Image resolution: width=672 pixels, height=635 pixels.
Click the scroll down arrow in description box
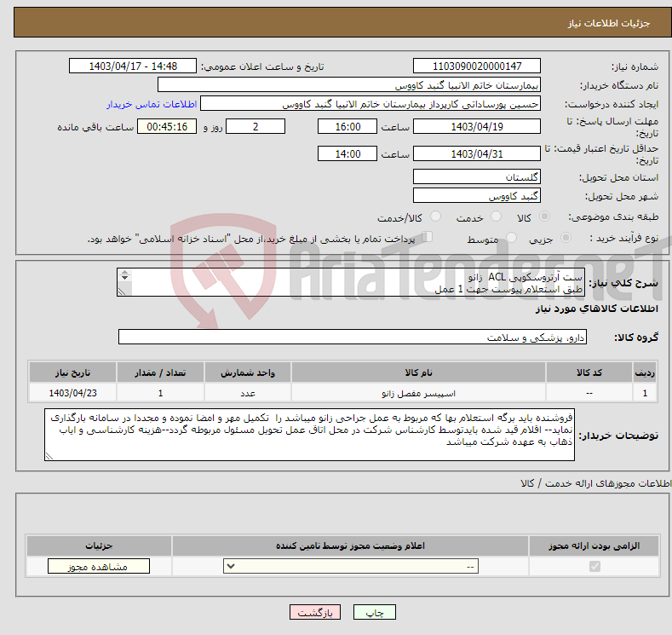pyautogui.click(x=124, y=278)
